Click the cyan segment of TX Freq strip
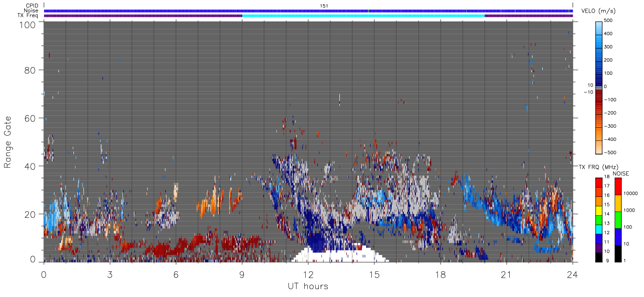Viewport: 644px width, 297px height. pos(363,16)
